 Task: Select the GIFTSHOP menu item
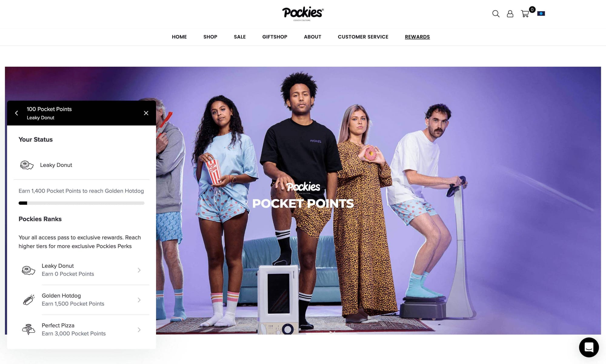coord(275,36)
